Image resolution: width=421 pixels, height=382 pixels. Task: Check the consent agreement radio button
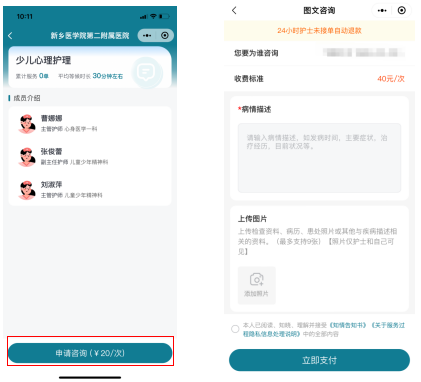235,329
